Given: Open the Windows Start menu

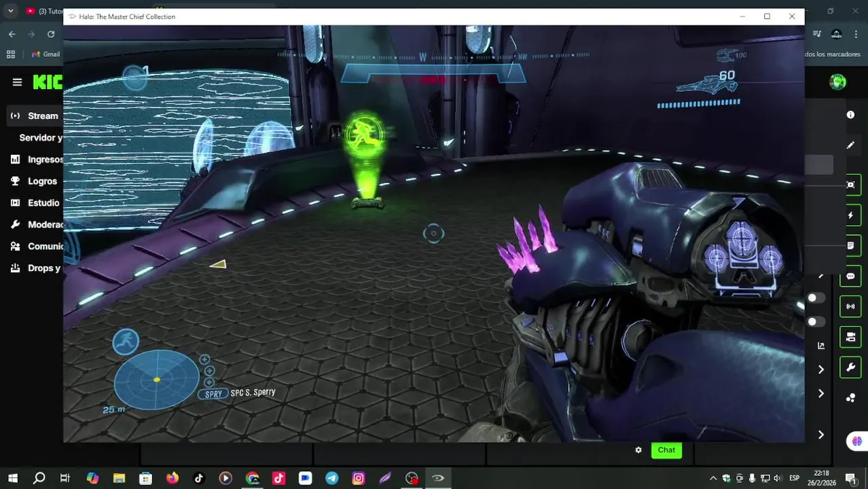Looking at the screenshot, I should tap(13, 478).
